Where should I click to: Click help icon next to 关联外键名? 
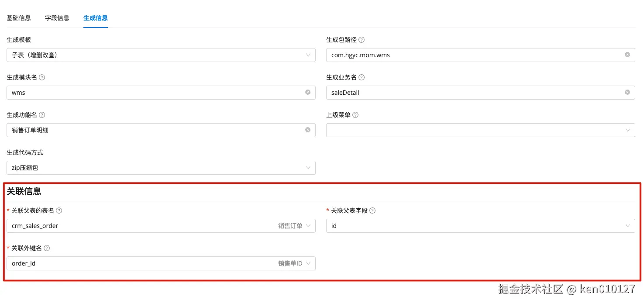coord(47,248)
